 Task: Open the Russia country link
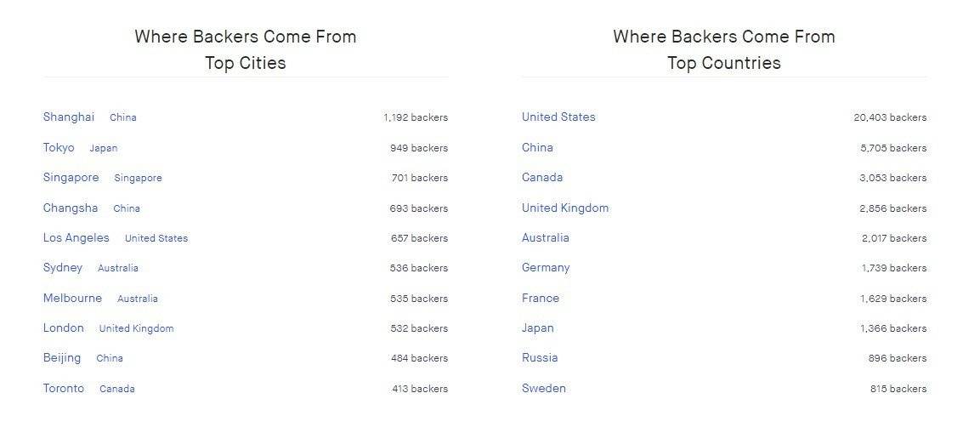(x=540, y=358)
